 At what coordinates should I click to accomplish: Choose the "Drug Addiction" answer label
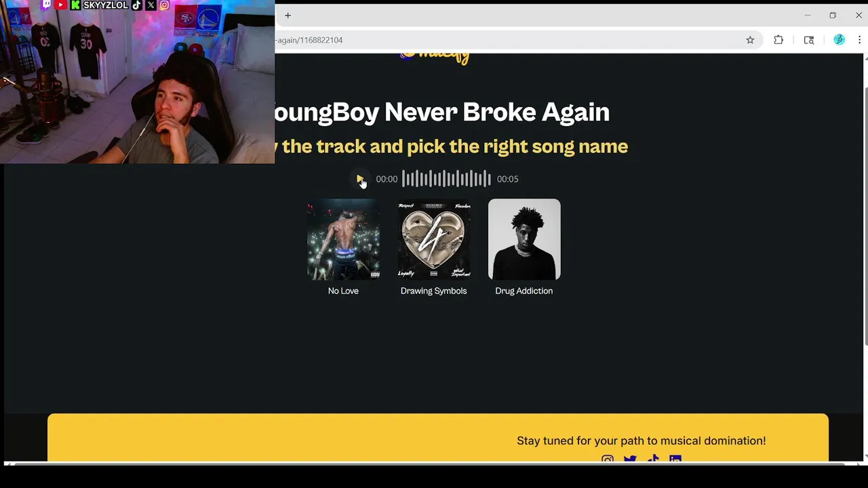click(x=524, y=291)
